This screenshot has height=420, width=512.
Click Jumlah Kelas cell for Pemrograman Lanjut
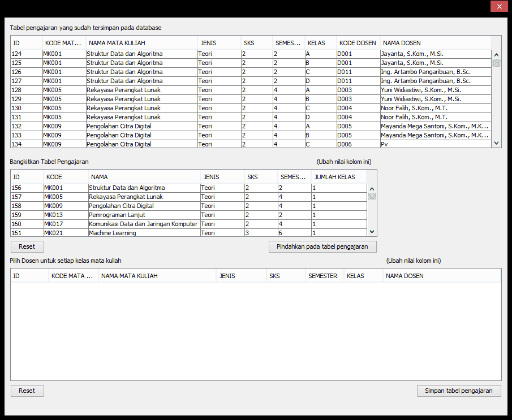(x=338, y=215)
